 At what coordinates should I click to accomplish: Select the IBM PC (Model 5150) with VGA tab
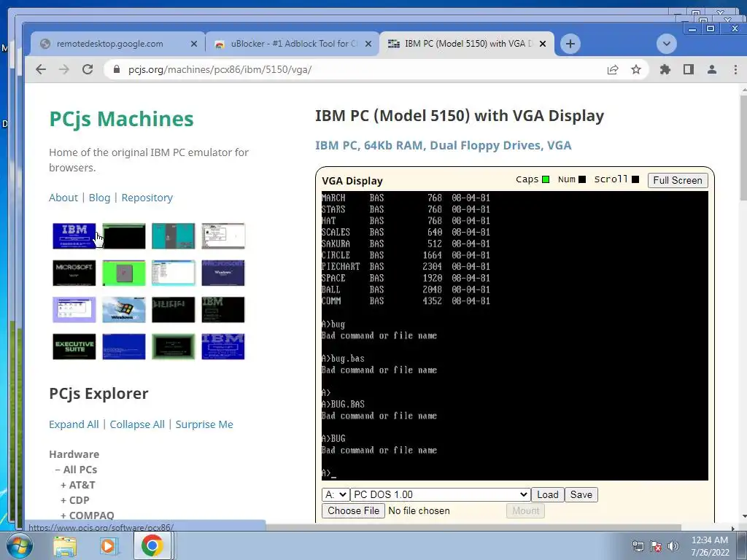click(x=467, y=44)
